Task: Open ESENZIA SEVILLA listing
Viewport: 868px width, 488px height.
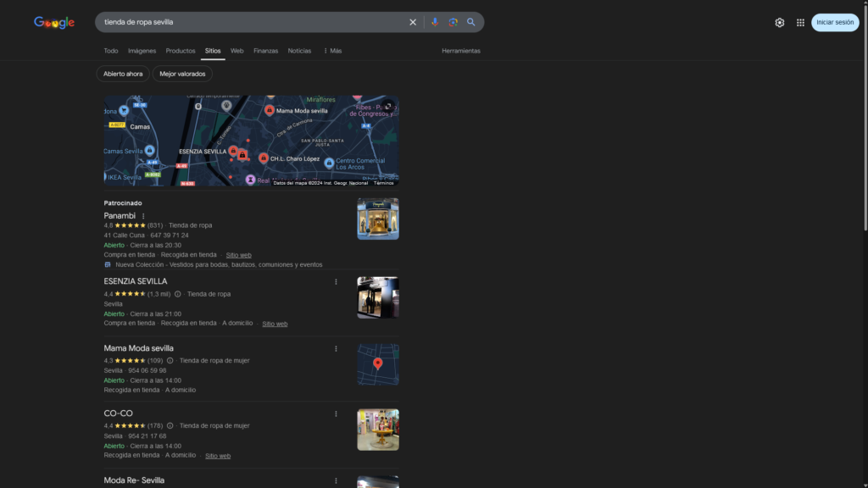Action: [x=135, y=281]
